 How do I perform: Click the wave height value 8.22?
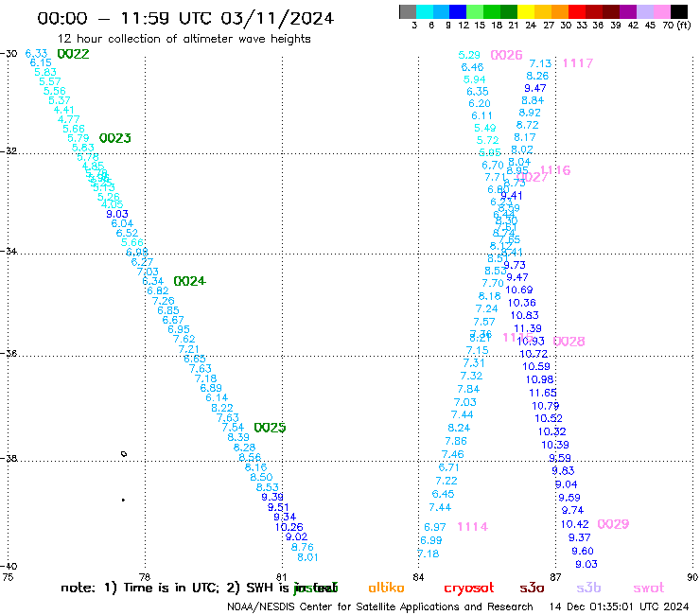point(222,408)
